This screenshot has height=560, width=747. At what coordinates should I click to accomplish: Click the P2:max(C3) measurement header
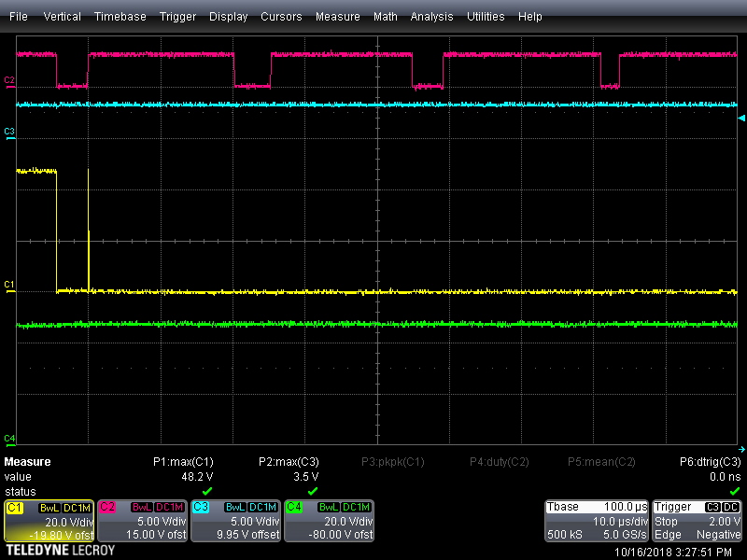(x=289, y=462)
